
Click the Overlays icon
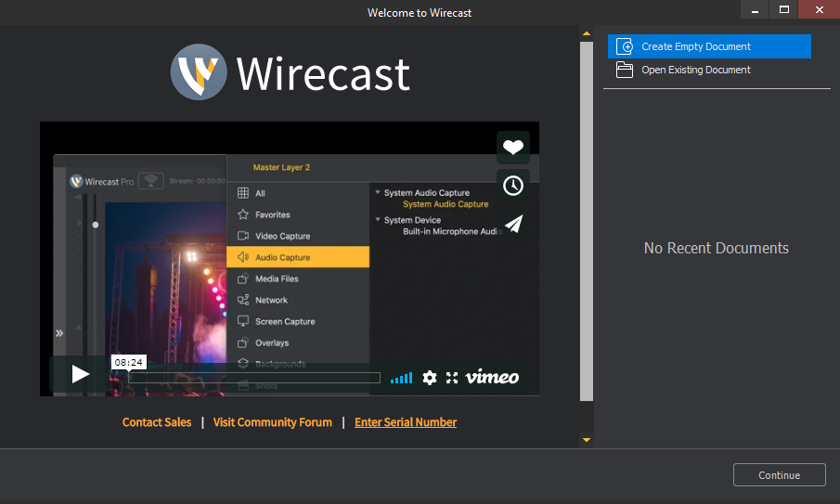coord(243,342)
